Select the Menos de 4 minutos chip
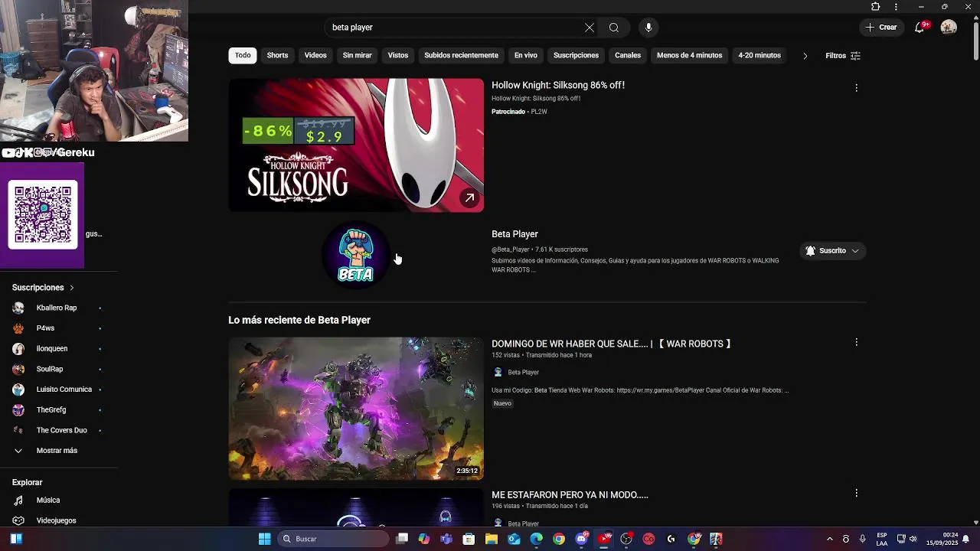The height and width of the screenshot is (551, 980). (x=689, y=56)
